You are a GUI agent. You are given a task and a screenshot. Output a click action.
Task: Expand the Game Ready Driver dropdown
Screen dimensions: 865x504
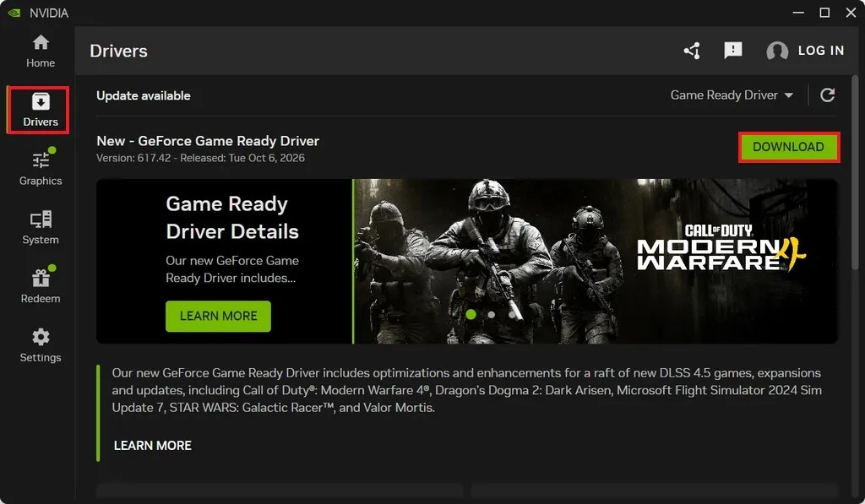pyautogui.click(x=732, y=95)
